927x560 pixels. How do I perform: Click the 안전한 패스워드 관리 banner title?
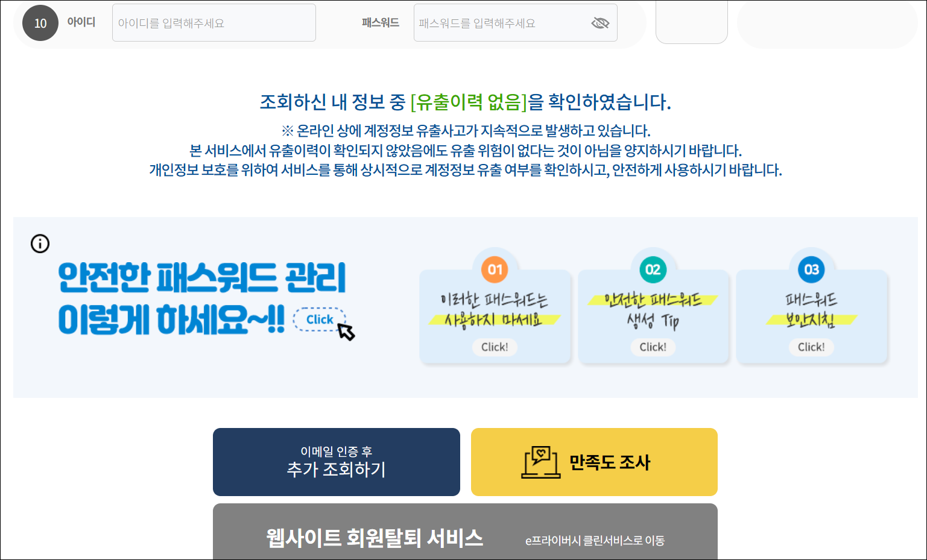[202, 298]
